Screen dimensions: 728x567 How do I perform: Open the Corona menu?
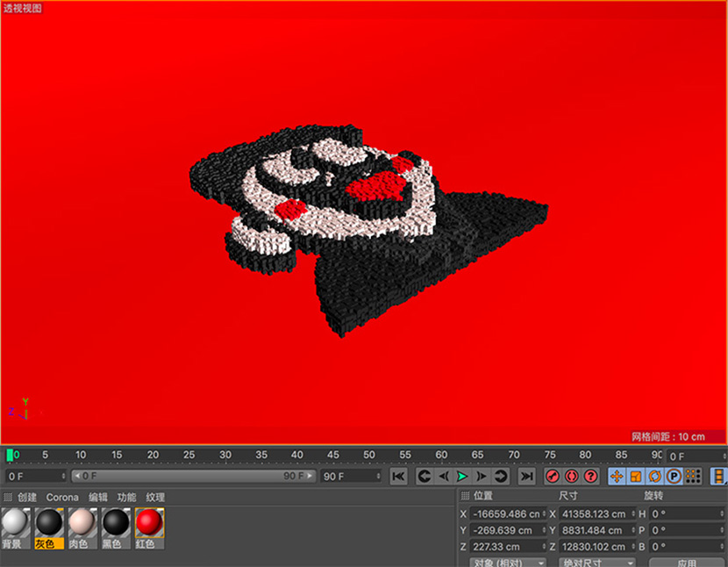pos(62,498)
